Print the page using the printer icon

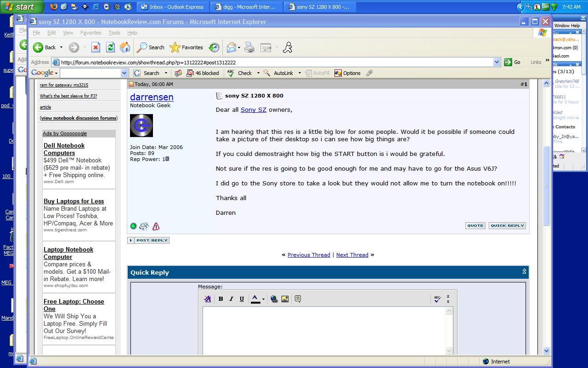pos(249,47)
